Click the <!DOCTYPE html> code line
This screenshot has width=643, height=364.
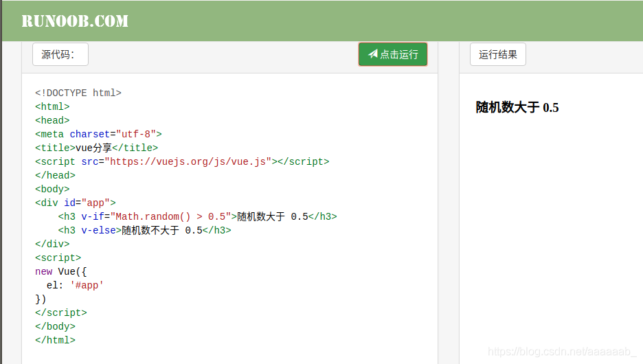[78, 93]
